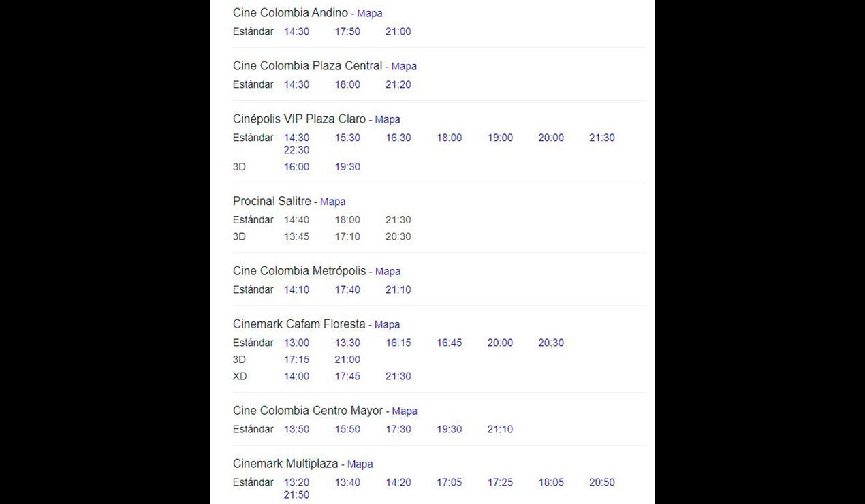Open the Procinal Salitre Mapa link
This screenshot has width=865, height=504.
pos(332,202)
